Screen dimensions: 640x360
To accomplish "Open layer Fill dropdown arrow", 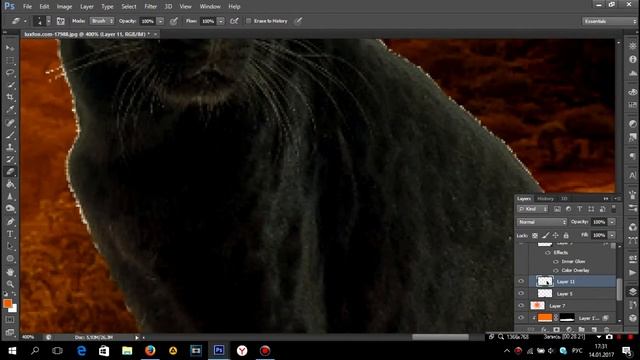I will coord(612,236).
